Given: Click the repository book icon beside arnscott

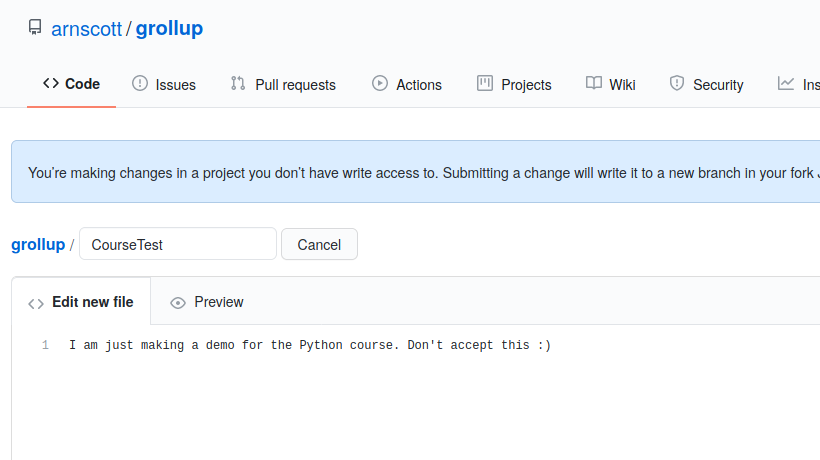Looking at the screenshot, I should (x=35, y=27).
